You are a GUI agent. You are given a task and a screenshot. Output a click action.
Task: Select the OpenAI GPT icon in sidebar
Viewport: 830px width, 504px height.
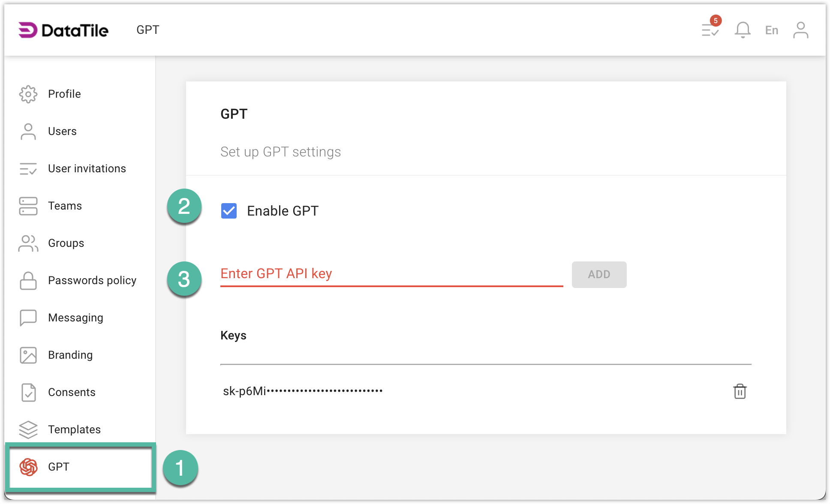[x=28, y=467]
